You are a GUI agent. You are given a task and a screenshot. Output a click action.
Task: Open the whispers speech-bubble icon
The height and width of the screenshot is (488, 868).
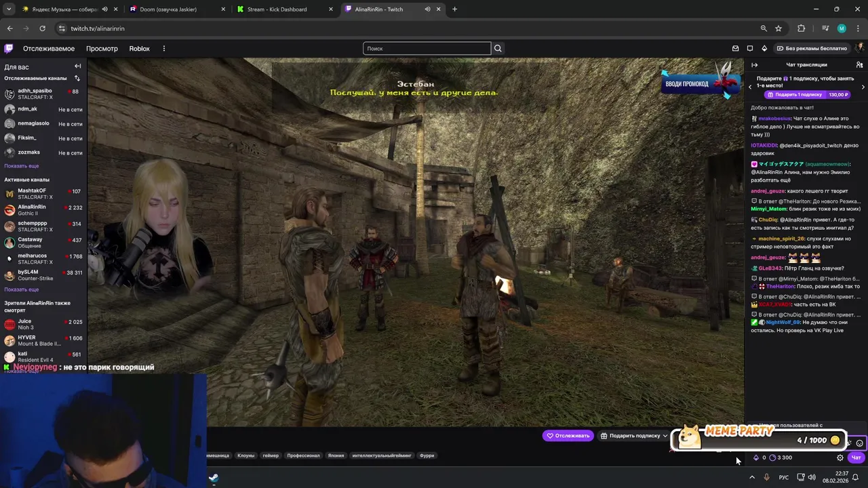tap(750, 48)
